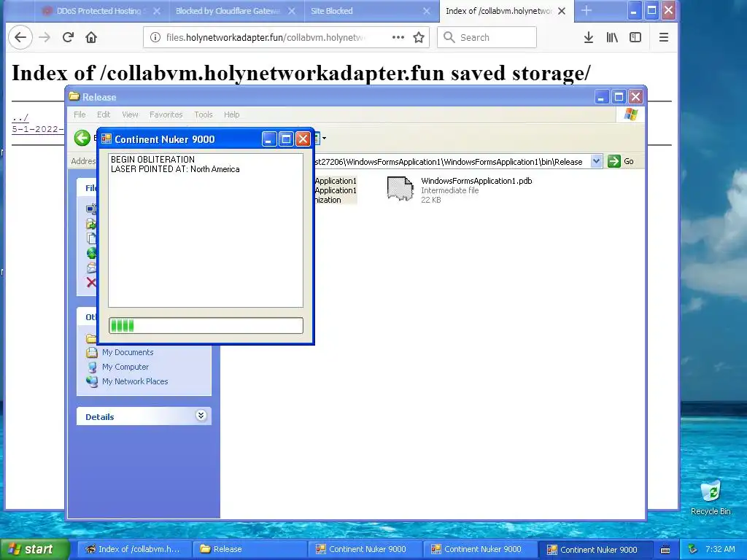Switch to Index of /collabvm taskbar button
Screen dimensions: 747x560
[x=134, y=549]
